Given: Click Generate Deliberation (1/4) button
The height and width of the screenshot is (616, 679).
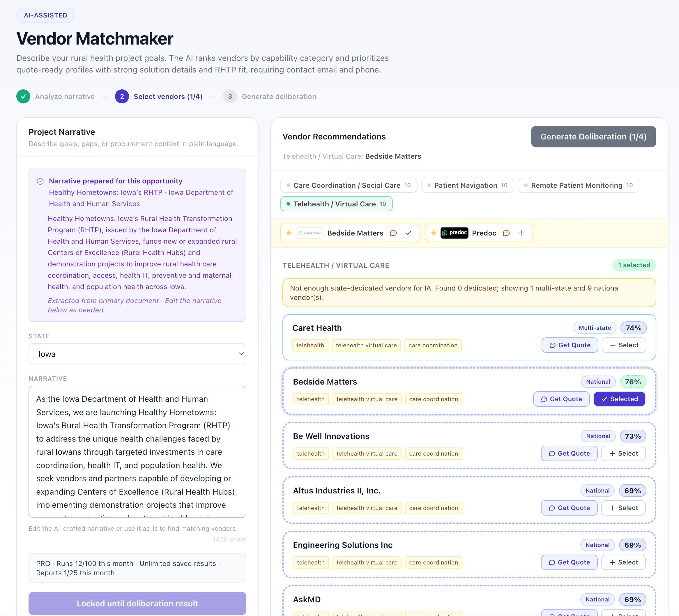Looking at the screenshot, I should [593, 137].
